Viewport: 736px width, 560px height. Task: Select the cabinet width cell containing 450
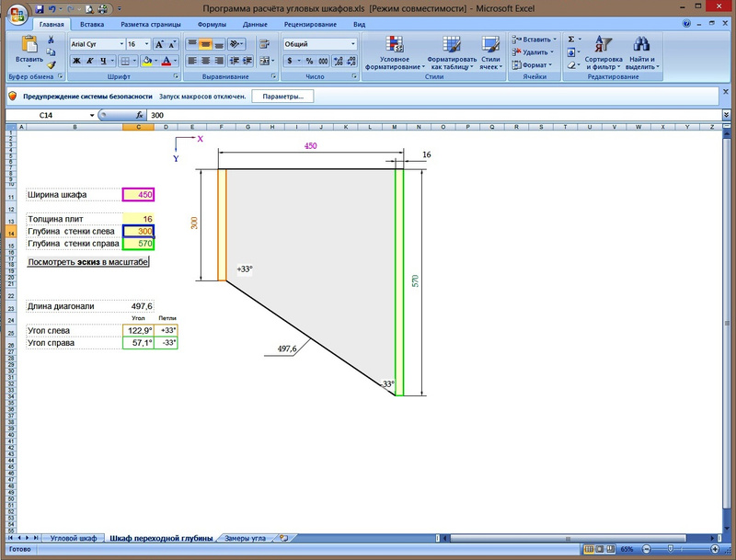(x=138, y=195)
